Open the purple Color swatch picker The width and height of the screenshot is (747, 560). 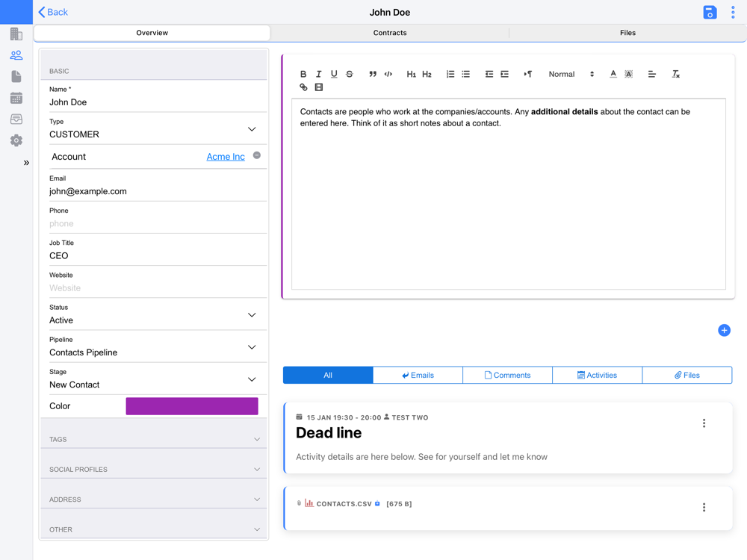[x=192, y=406]
